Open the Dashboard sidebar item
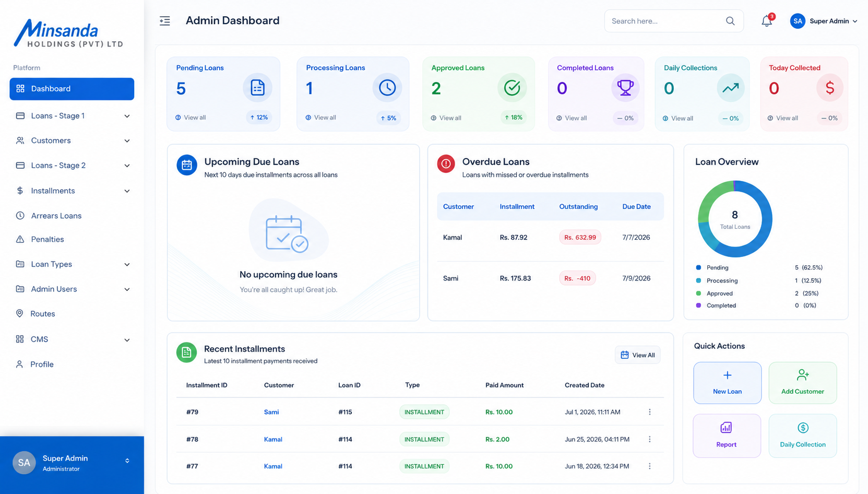This screenshot has height=494, width=868. (x=72, y=89)
